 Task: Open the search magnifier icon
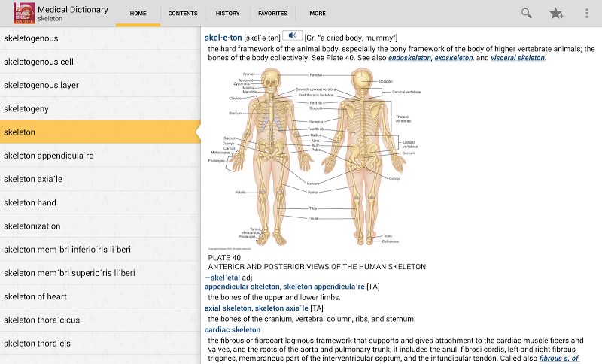(526, 13)
